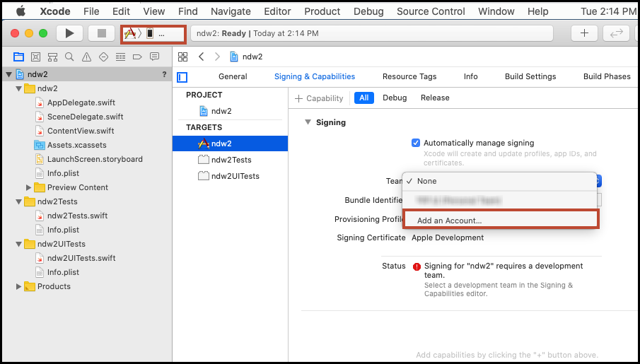Show the Project navigator

pos(18,57)
